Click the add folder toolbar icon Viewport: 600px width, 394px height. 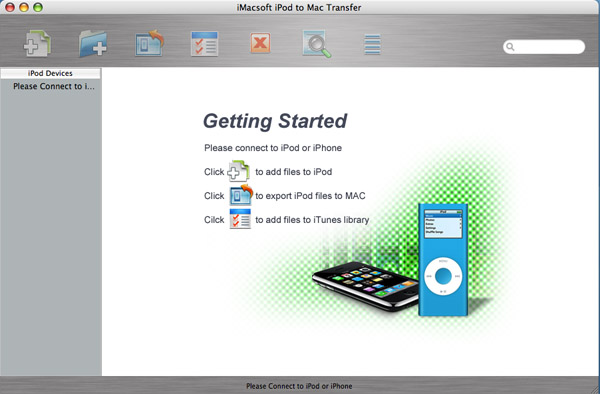point(93,44)
